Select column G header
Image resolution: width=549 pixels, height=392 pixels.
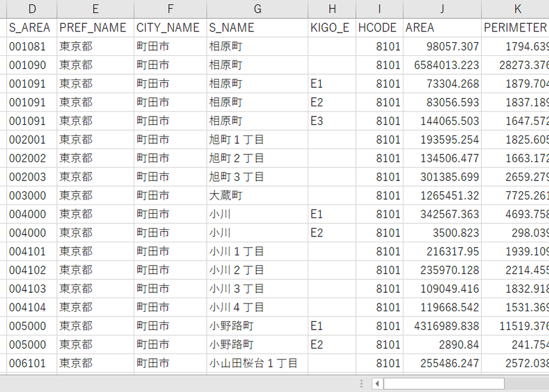pyautogui.click(x=257, y=9)
